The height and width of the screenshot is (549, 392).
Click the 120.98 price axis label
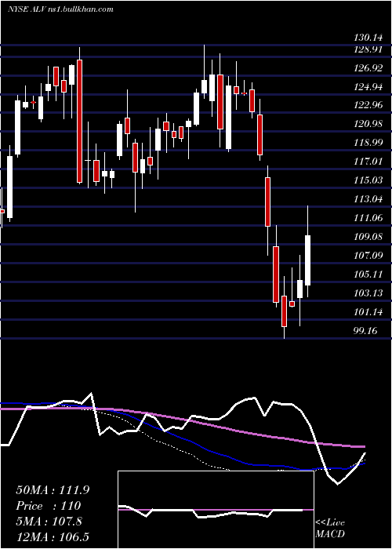[x=368, y=124]
